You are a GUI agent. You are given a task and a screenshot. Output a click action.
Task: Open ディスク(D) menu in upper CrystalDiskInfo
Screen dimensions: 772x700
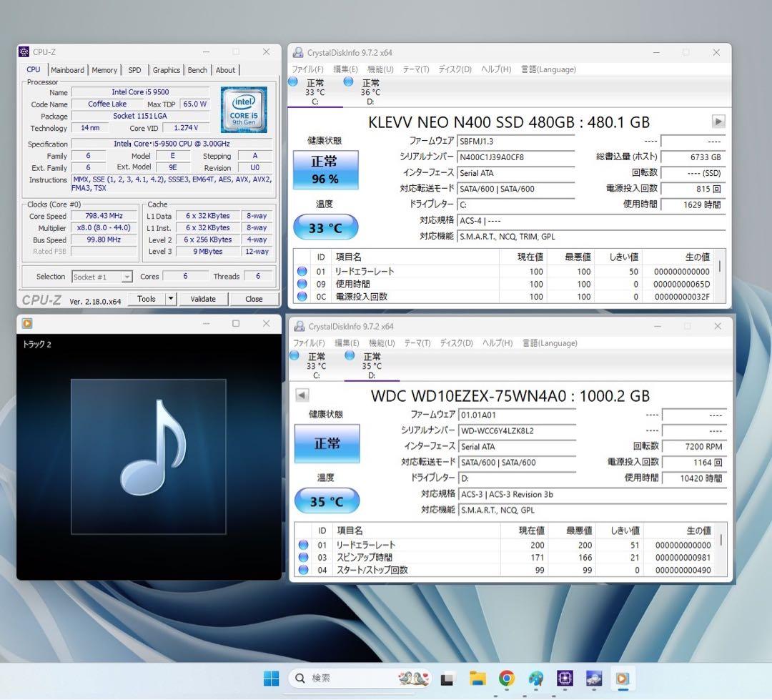pyautogui.click(x=455, y=69)
